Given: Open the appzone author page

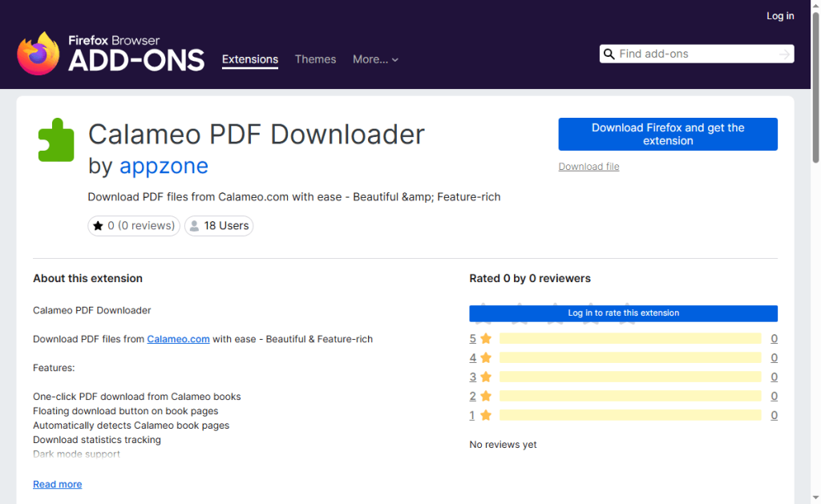Looking at the screenshot, I should click(x=164, y=166).
